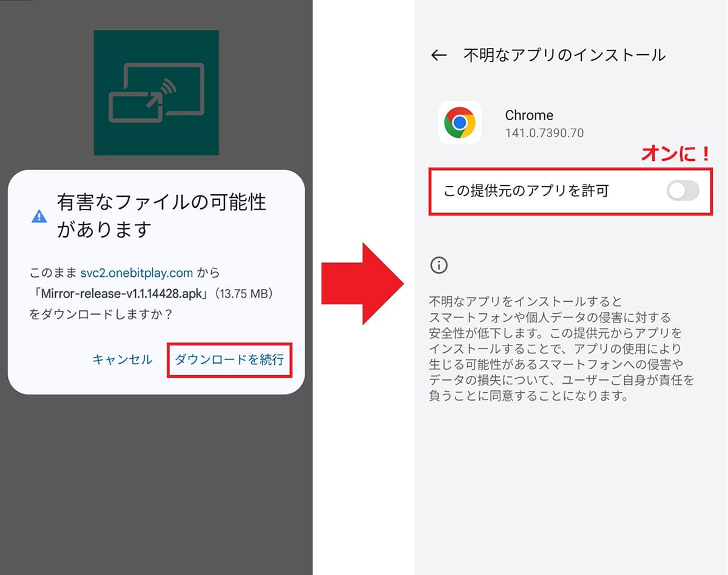
Task: Tap the back arrow in the header
Action: [439, 55]
